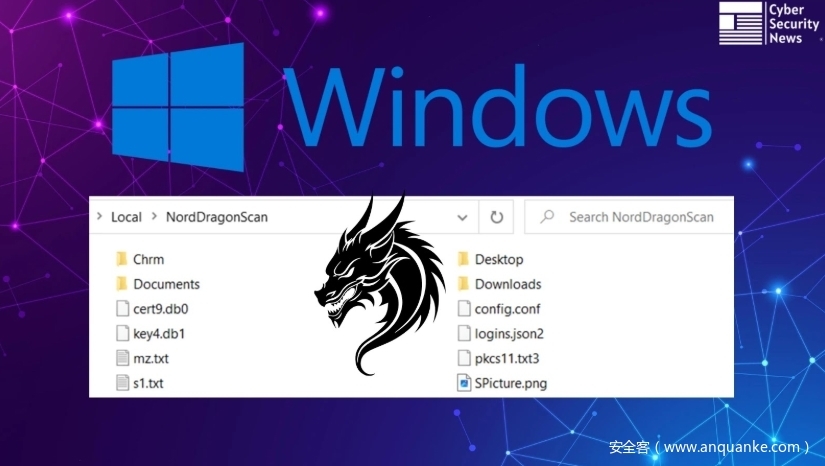Open the Documents folder
Image resolution: width=825 pixels, height=466 pixels.
pyautogui.click(x=165, y=284)
